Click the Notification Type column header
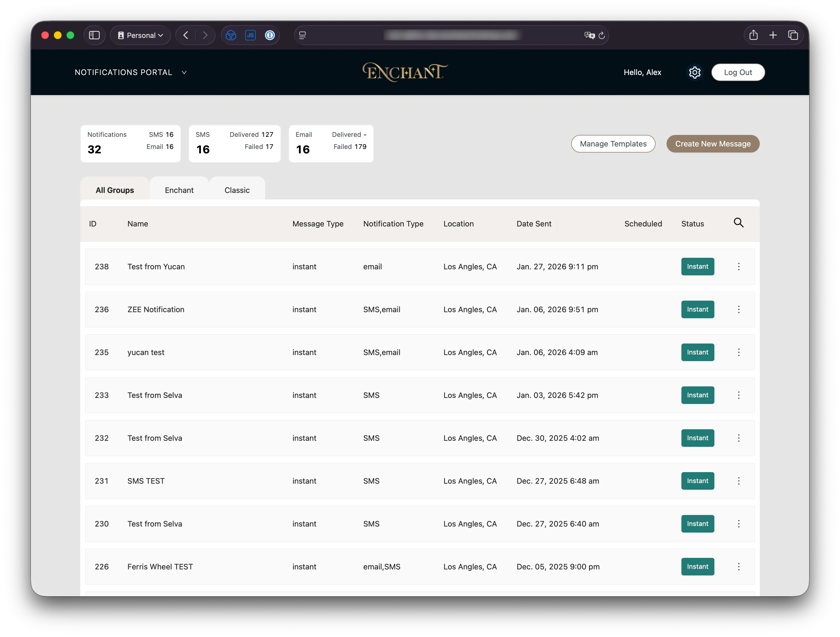Image resolution: width=840 pixels, height=637 pixels. tap(393, 224)
